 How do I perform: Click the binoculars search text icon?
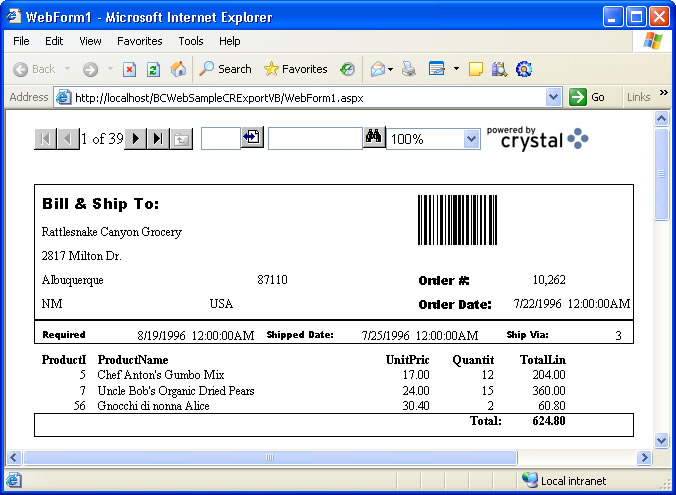pos(373,138)
